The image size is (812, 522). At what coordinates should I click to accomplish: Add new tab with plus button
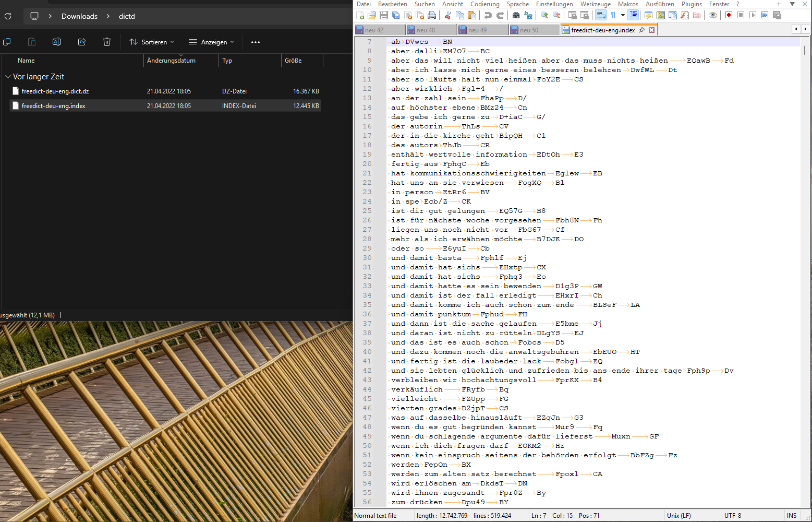(x=779, y=4)
